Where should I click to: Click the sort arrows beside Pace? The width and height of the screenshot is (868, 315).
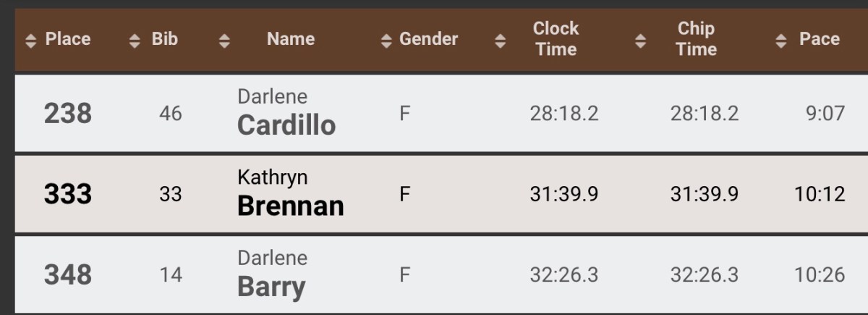pyautogui.click(x=780, y=41)
